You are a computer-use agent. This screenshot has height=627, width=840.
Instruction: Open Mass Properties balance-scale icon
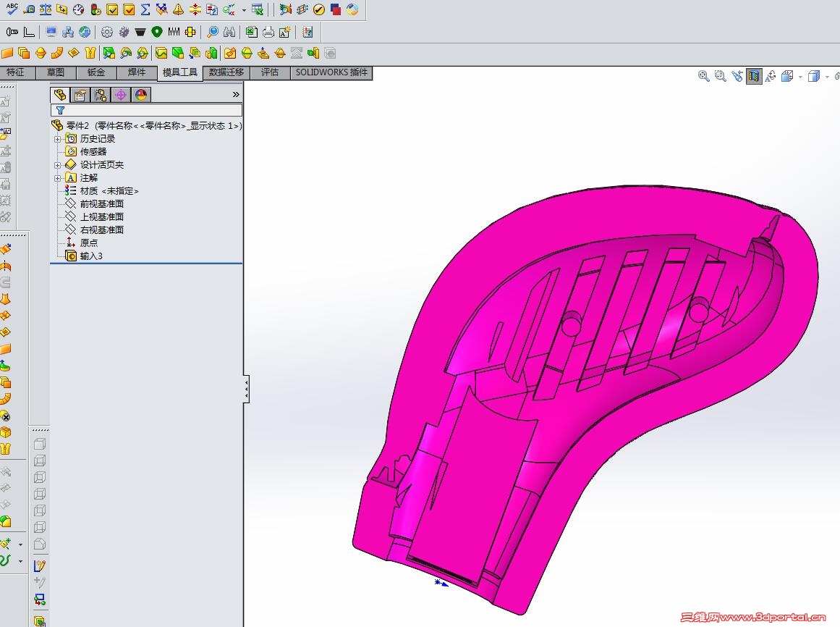pyautogui.click(x=46, y=9)
